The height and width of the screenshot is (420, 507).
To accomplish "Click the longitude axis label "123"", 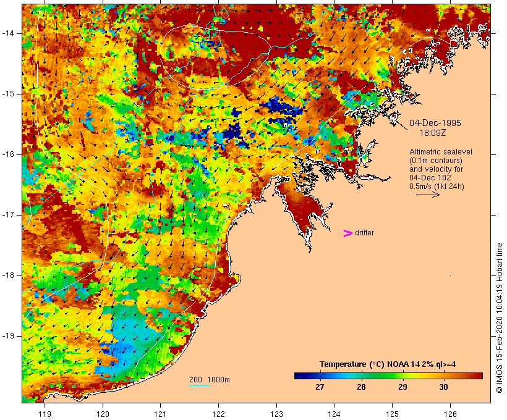I will (276, 414).
